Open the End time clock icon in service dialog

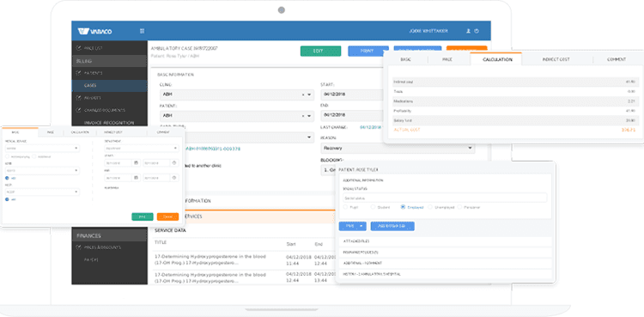coord(174,178)
